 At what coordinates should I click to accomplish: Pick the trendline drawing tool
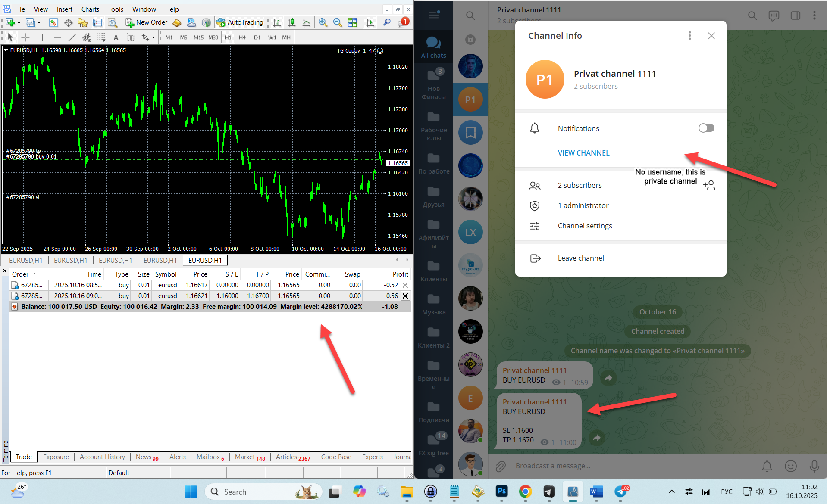pos(72,37)
